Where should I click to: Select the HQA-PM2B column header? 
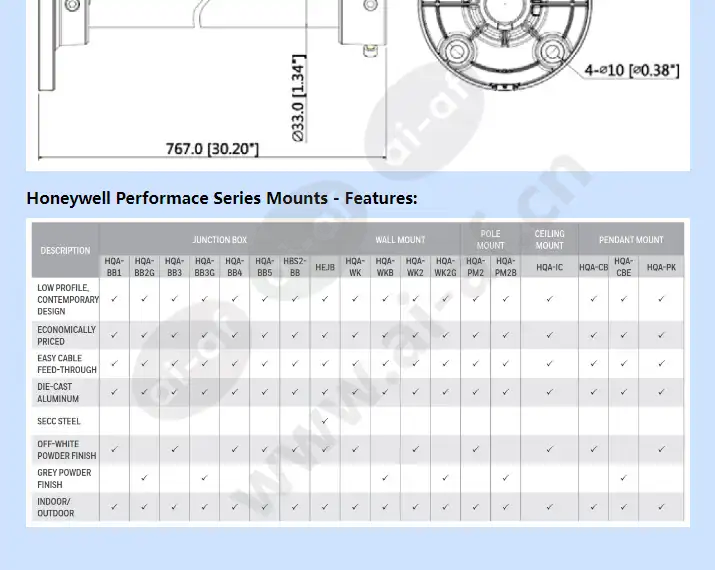point(505,267)
